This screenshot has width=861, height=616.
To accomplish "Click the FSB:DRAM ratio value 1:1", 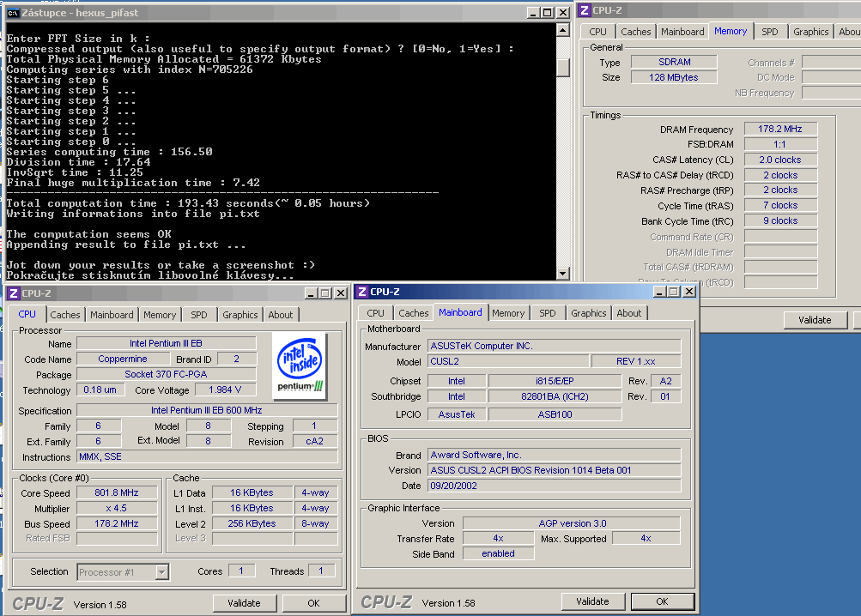I will (780, 144).
